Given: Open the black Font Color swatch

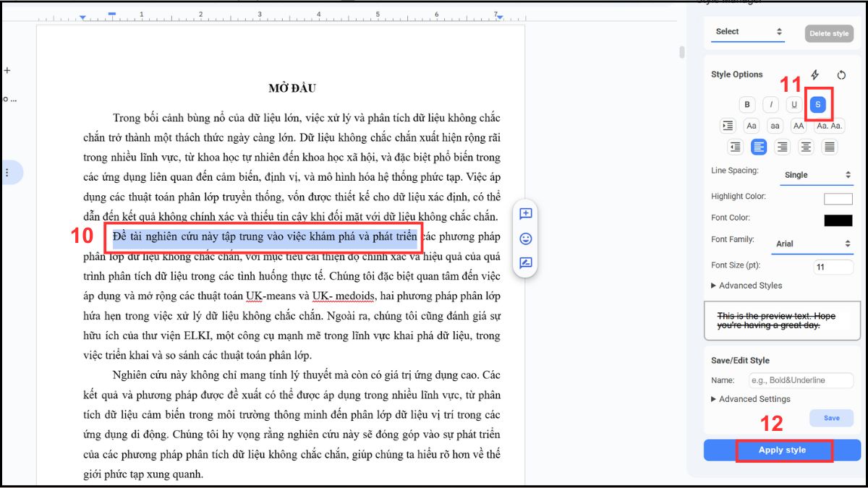Looking at the screenshot, I should coord(838,221).
